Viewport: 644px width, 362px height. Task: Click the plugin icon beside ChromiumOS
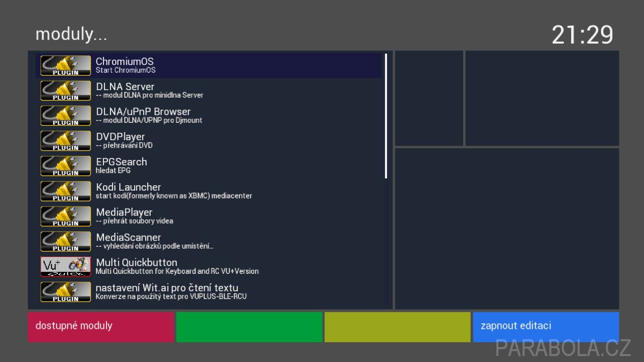(x=65, y=65)
